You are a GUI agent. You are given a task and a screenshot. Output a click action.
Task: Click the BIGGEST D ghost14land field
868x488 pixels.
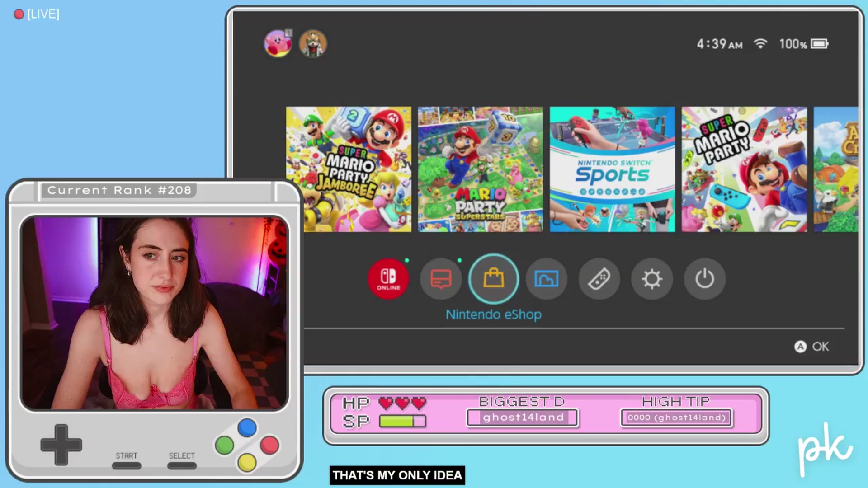pyautogui.click(x=523, y=418)
